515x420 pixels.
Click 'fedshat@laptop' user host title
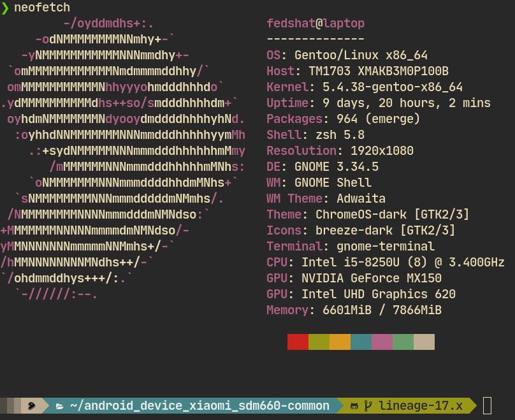[316, 24]
